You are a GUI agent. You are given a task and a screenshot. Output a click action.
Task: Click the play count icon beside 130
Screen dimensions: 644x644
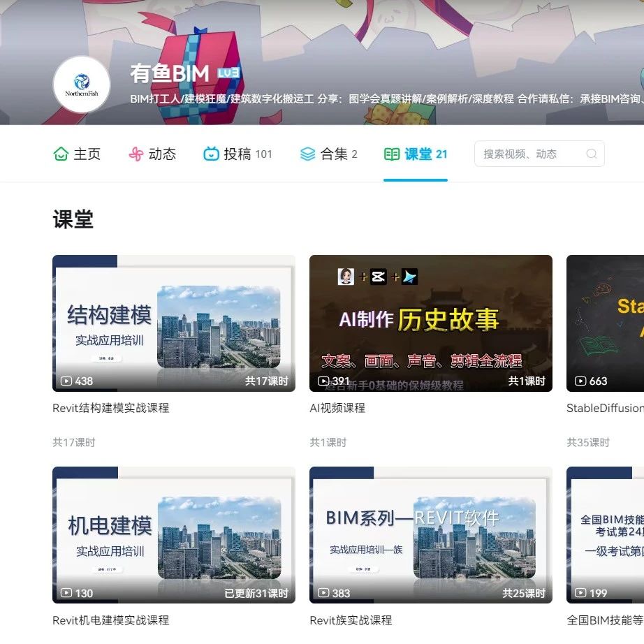tap(66, 593)
